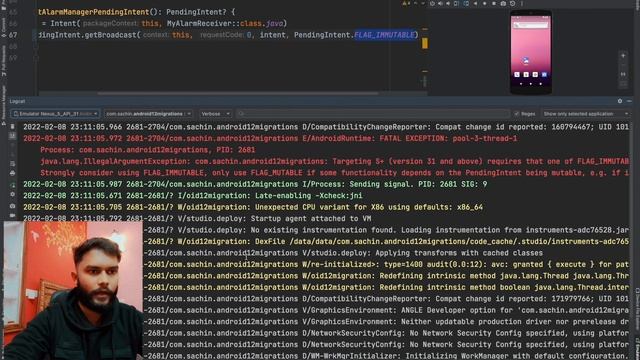Zoom in the emulator view plus button
This screenshot has width=640, height=360.
click(x=623, y=55)
